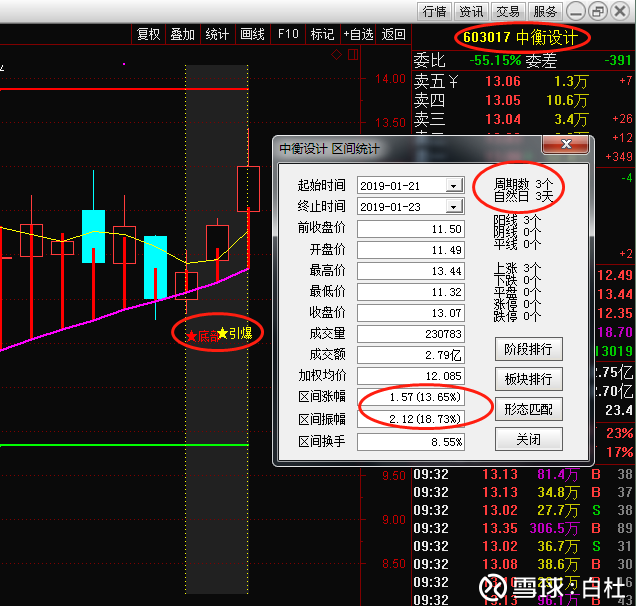The image size is (636, 606).
Task: Click the 上涨 3个 count
Action: [x=517, y=268]
